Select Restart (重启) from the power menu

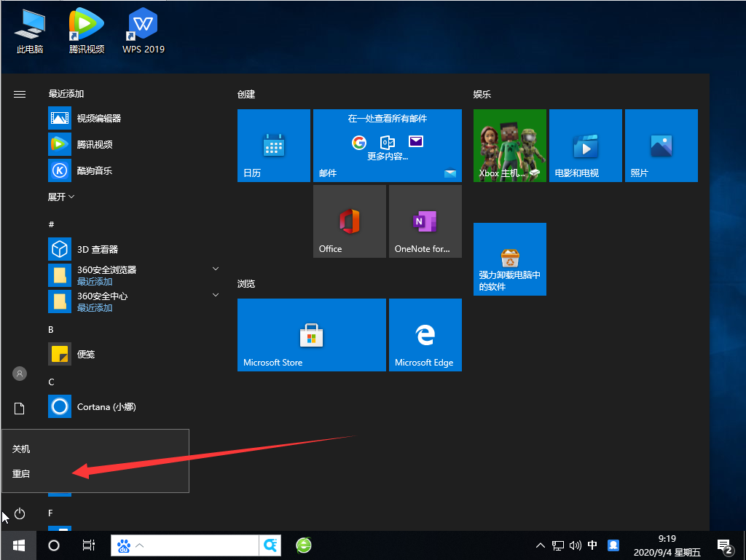(x=22, y=473)
